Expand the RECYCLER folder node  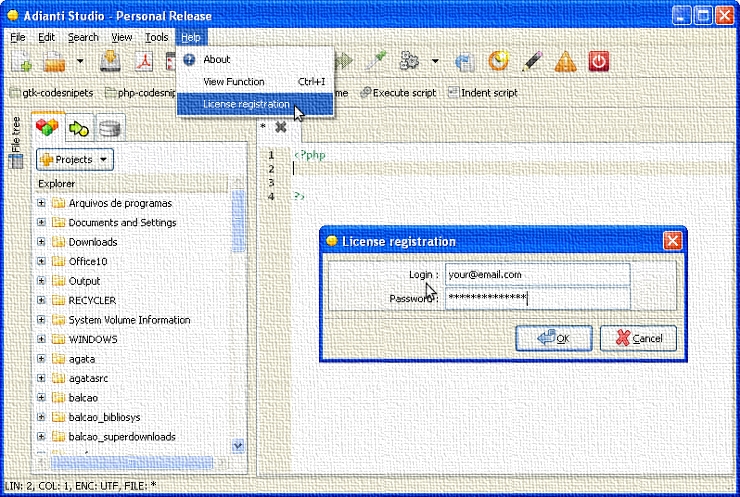[x=41, y=300]
